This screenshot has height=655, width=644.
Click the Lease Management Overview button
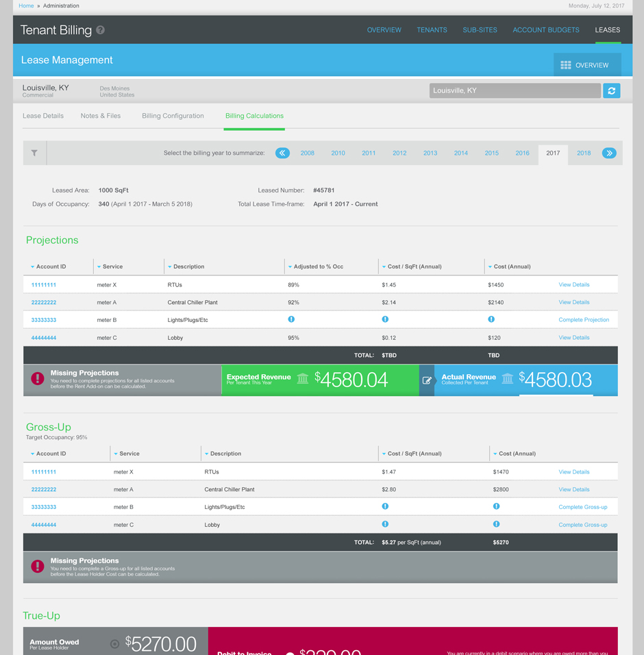click(587, 65)
